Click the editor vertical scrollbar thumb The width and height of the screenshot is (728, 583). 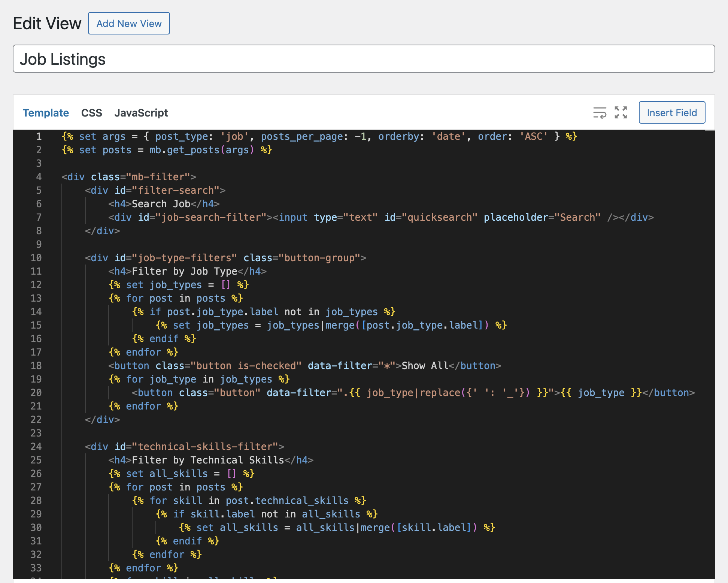(710, 130)
